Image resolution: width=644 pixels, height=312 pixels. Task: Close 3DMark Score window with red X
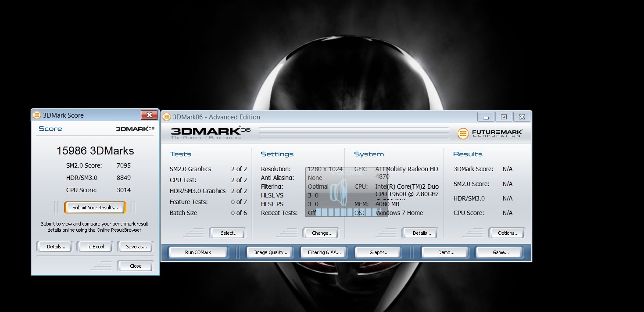(x=149, y=115)
